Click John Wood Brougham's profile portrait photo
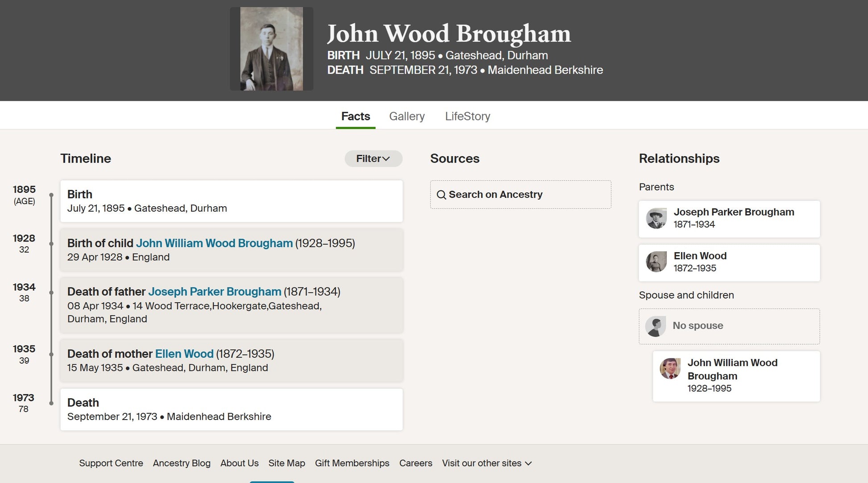Screen dimensions: 868x483 pyautogui.click(x=271, y=49)
